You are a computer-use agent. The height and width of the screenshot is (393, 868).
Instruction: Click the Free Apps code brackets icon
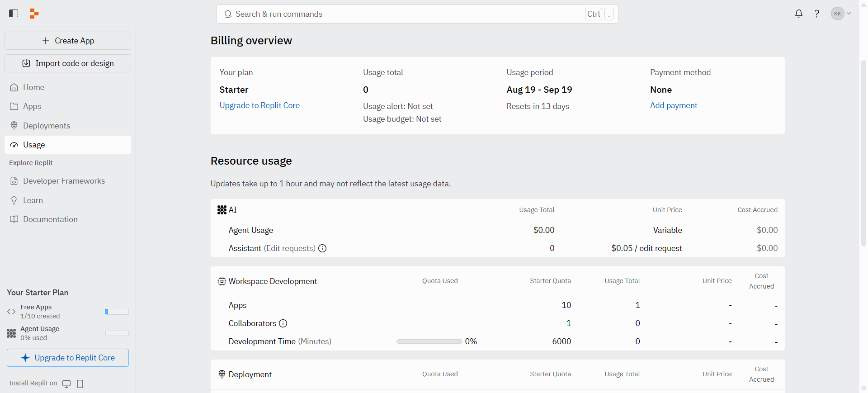(11, 312)
